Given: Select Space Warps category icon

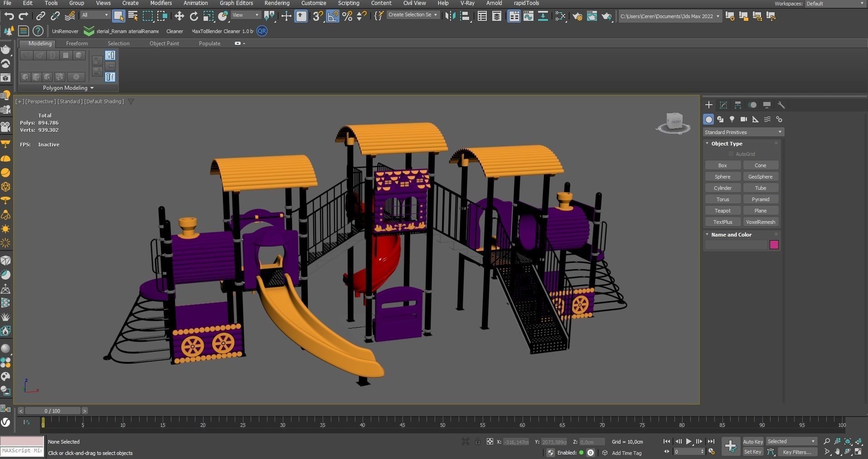Looking at the screenshot, I should pyautogui.click(x=767, y=119).
